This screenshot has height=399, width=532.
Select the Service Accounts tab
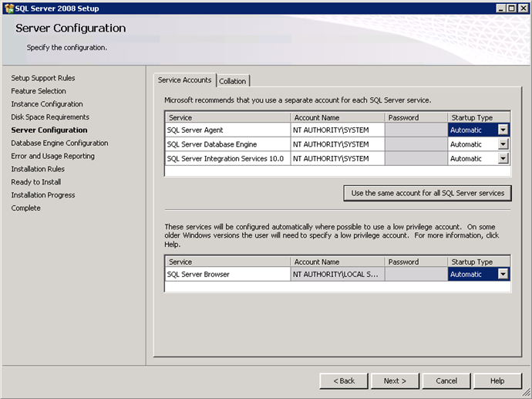(x=184, y=80)
